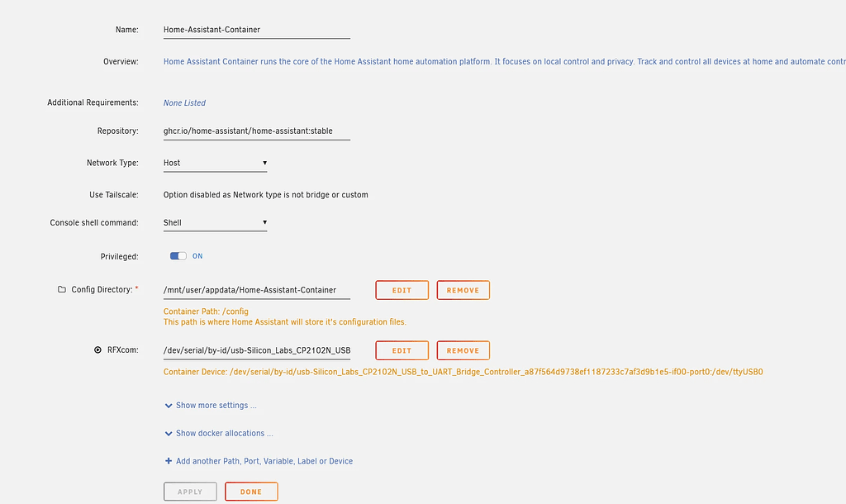The width and height of the screenshot is (846, 504).
Task: Click the None Listed additional requirements link
Action: [x=184, y=102]
